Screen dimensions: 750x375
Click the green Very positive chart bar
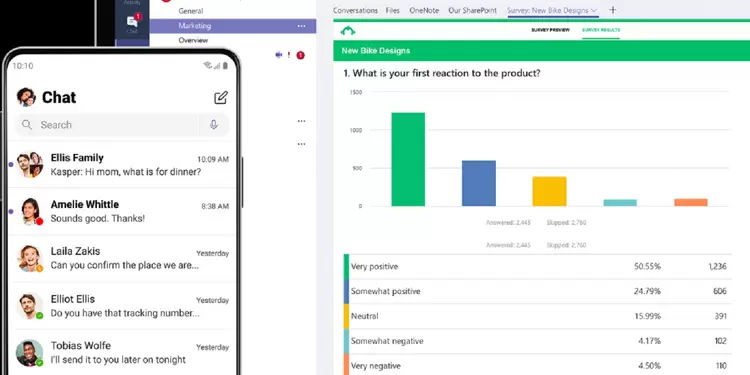[x=408, y=159]
